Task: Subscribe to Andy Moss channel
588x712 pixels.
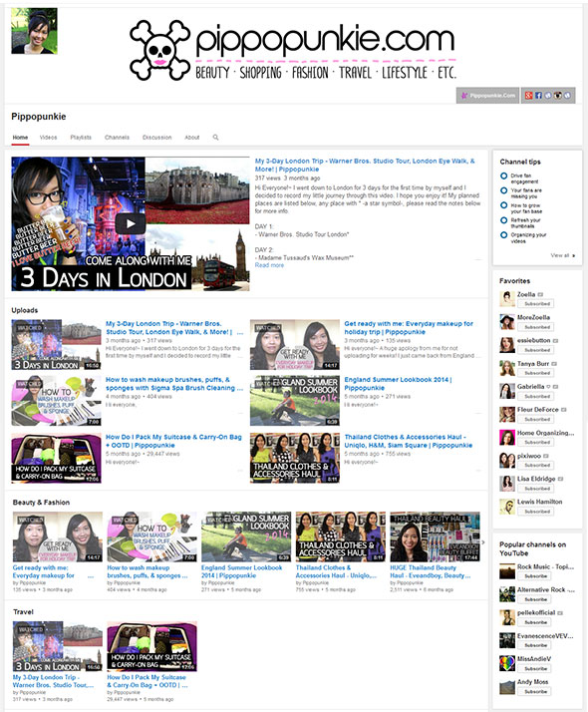Action: [534, 691]
